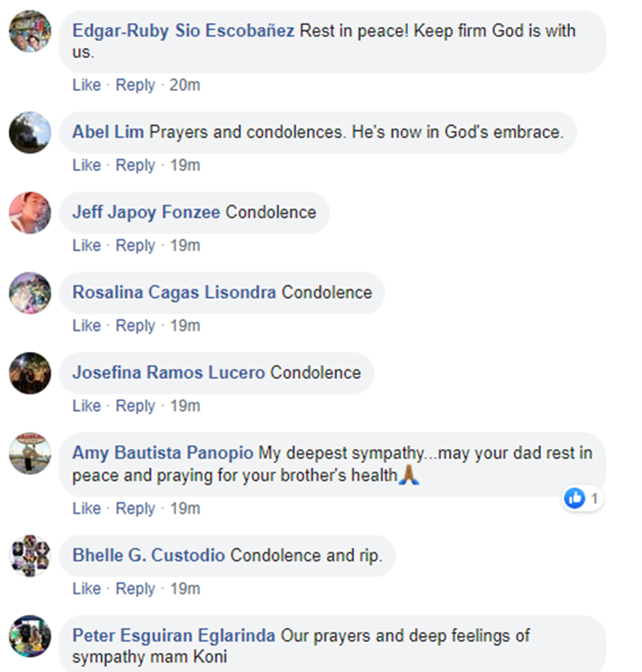642x672 pixels.
Task: Click Amy Bautista Panopio's avatar
Action: (x=30, y=454)
